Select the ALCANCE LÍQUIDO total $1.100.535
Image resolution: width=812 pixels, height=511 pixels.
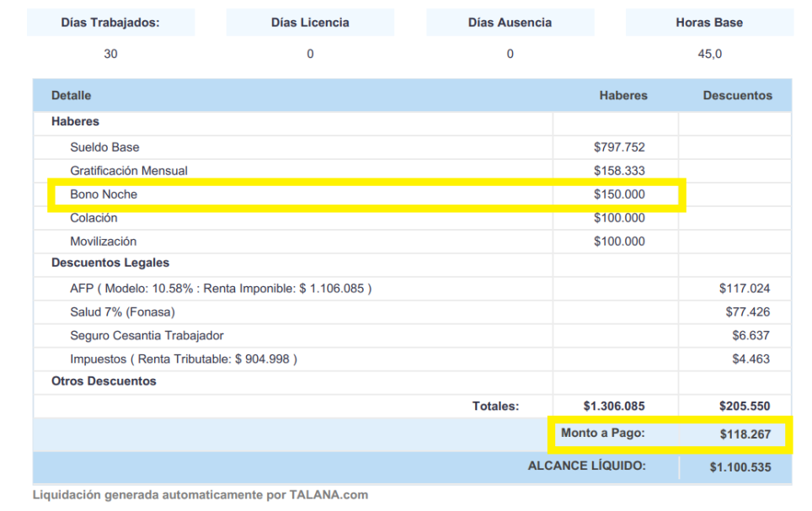pyautogui.click(x=740, y=467)
